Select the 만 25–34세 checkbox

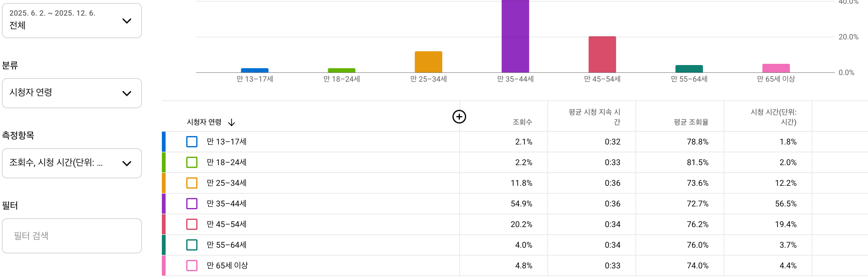[x=192, y=183]
